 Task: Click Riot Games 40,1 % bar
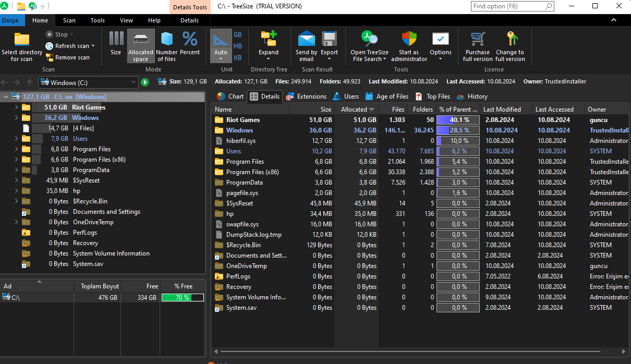(x=458, y=120)
